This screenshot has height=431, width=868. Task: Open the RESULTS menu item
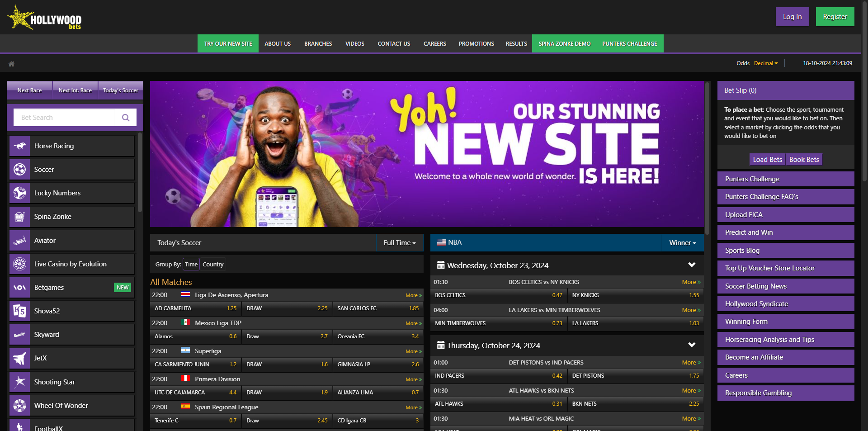(516, 44)
